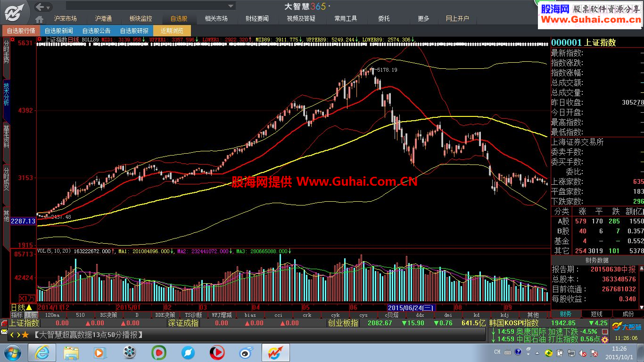Open the Windows Start menu
Image resolution: width=644 pixels, height=362 pixels.
[x=13, y=353]
